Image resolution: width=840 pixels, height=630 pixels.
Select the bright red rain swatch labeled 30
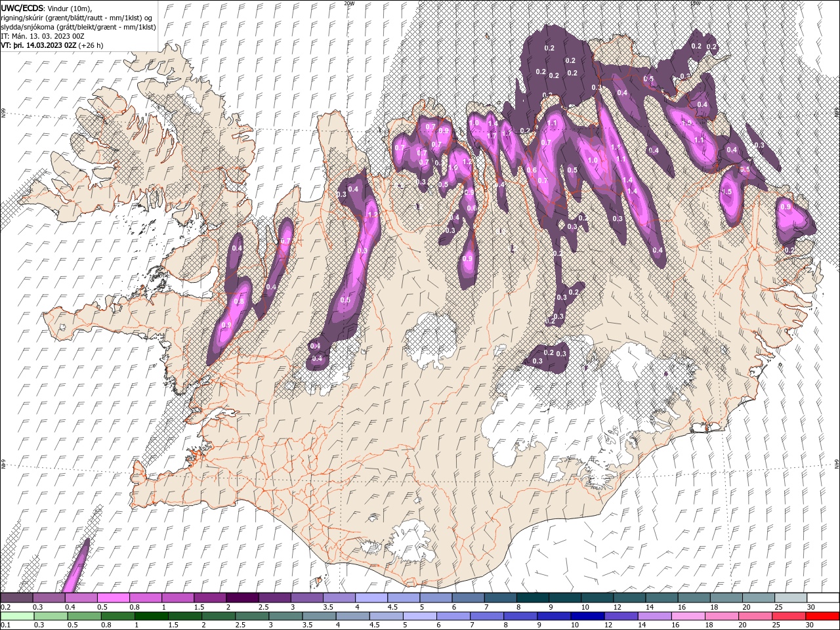point(822,616)
